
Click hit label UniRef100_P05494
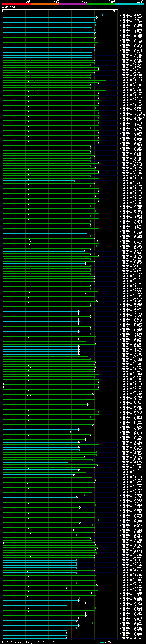pos(131,165)
